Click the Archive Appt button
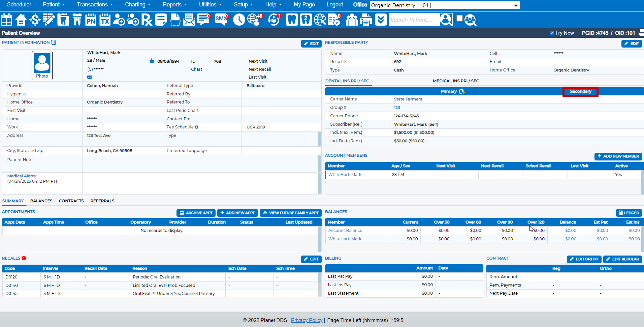This screenshot has width=644, height=327. click(x=196, y=213)
